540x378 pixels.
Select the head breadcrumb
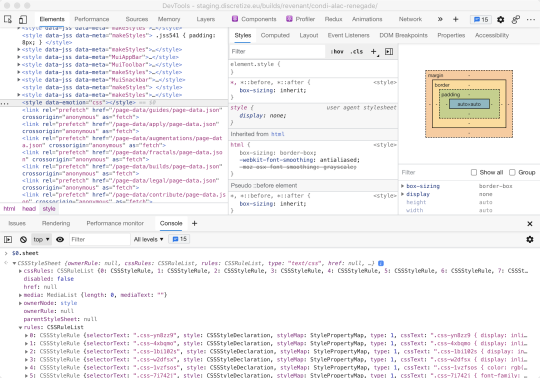pyautogui.click(x=29, y=209)
